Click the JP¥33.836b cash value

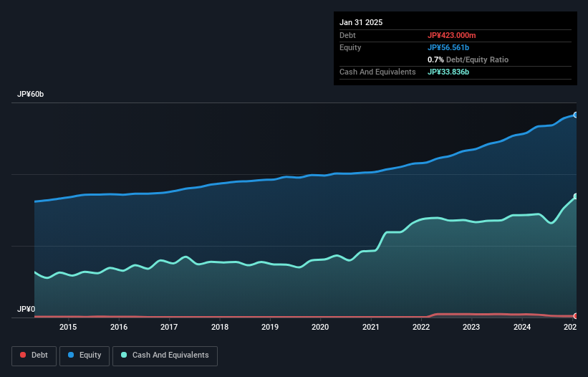448,72
